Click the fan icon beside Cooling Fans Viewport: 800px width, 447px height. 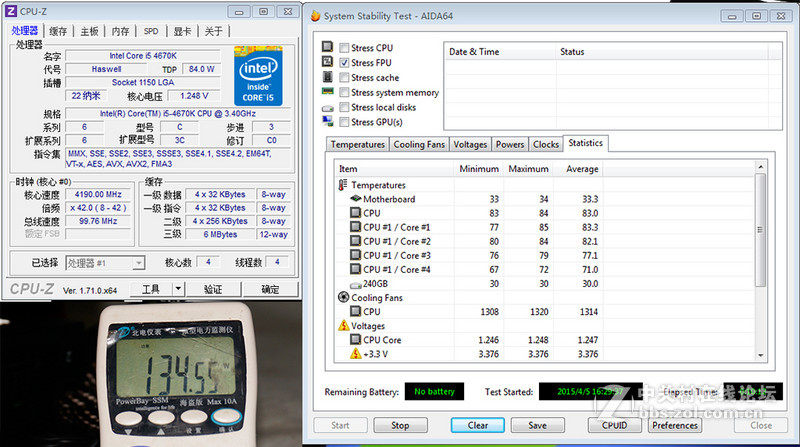(x=343, y=297)
